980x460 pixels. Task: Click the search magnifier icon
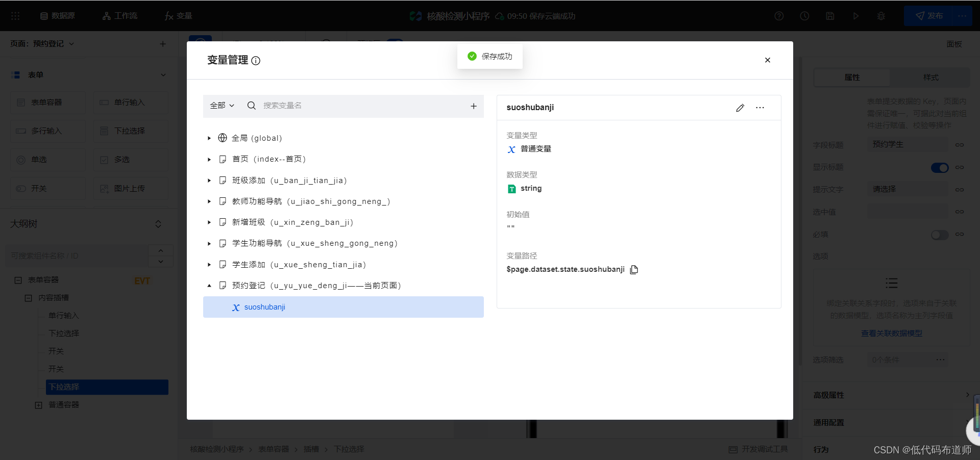pyautogui.click(x=251, y=106)
